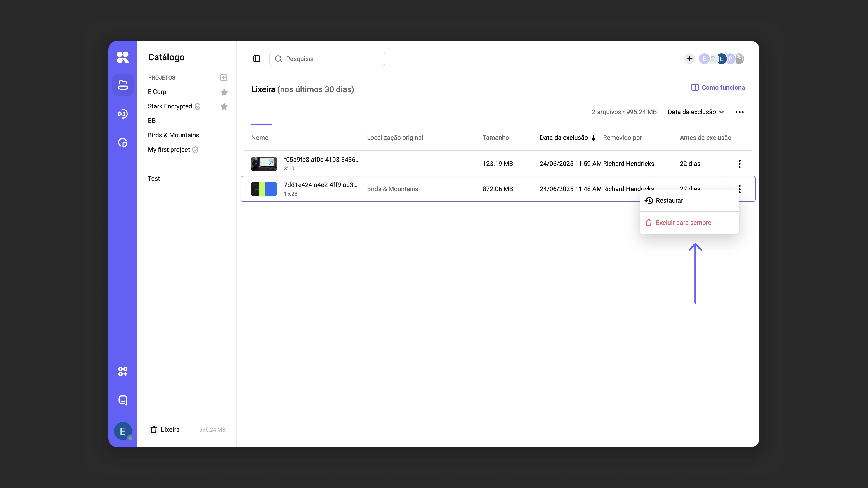Open the Stark Encrypted project
The height and width of the screenshot is (488, 868).
[x=170, y=106]
